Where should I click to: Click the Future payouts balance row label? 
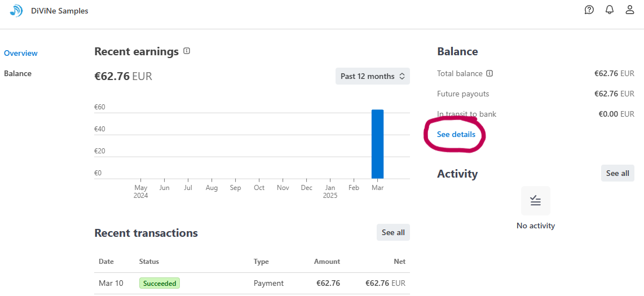(x=463, y=94)
